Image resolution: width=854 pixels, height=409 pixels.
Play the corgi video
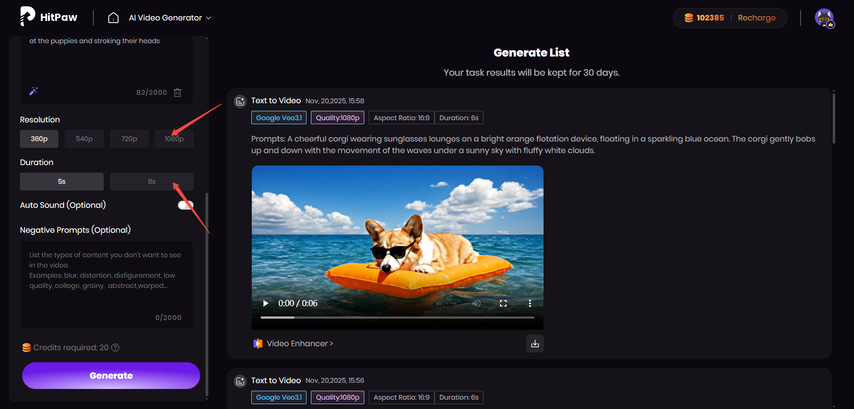pyautogui.click(x=266, y=303)
